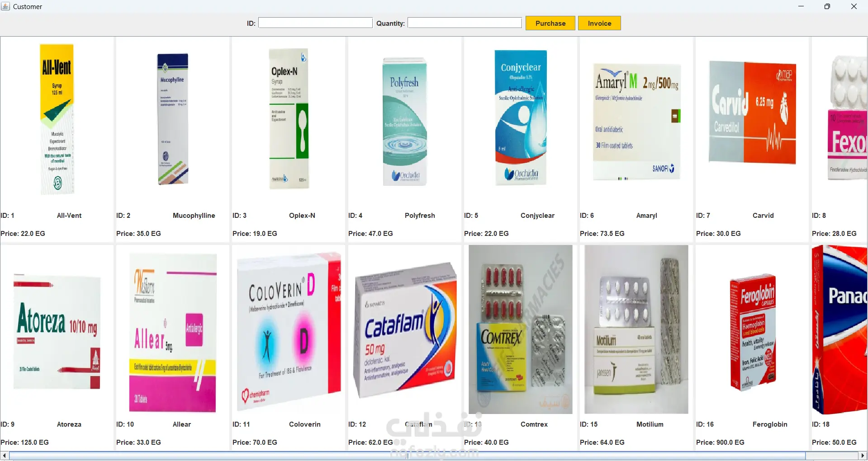Click the 'Price: 900.0 EG' text

click(720, 442)
